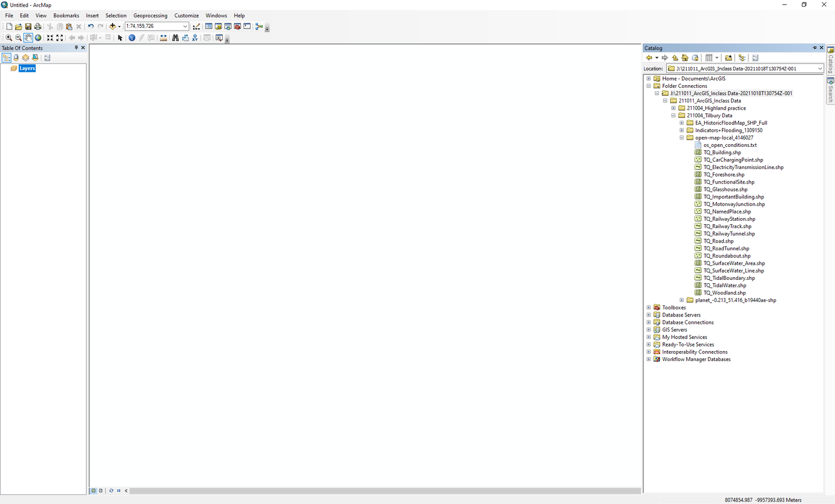The height and width of the screenshot is (504, 835).
Task: Activate the Identify tool
Action: point(132,38)
